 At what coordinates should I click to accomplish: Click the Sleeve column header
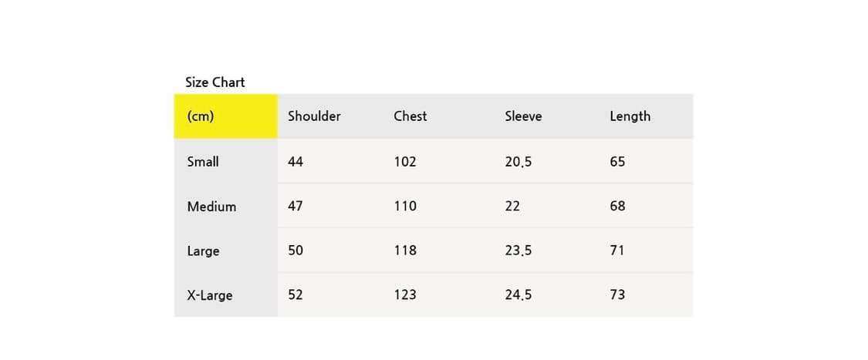(523, 116)
